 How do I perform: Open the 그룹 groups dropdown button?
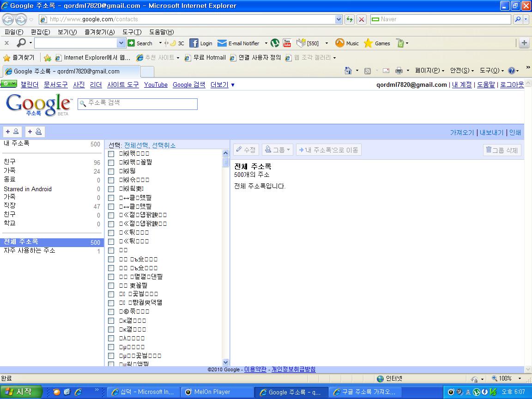point(278,150)
